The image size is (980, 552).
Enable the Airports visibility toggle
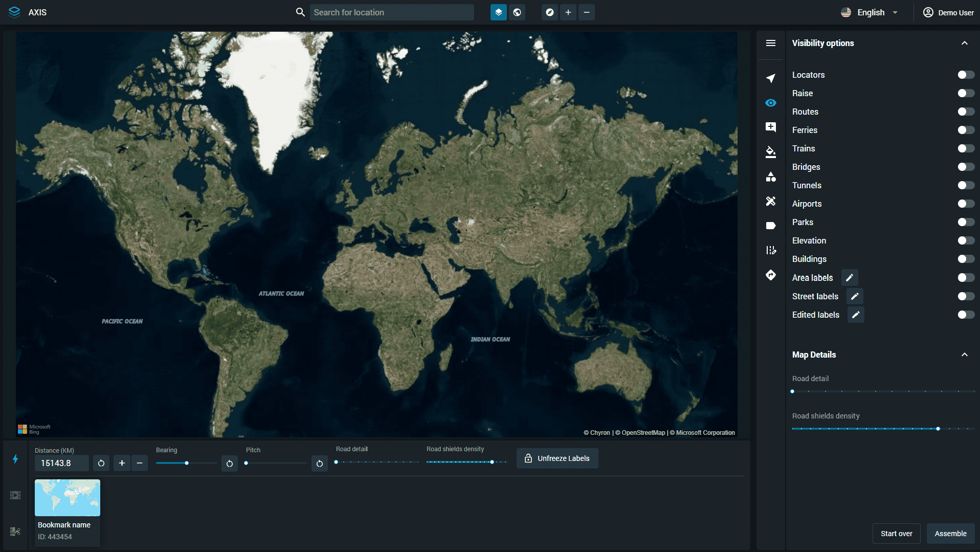[x=966, y=204]
